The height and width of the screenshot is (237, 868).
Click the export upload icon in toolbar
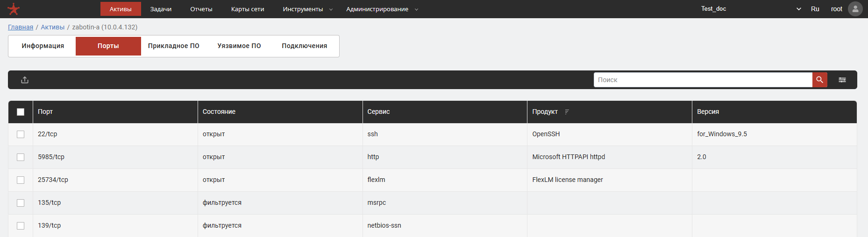click(x=25, y=80)
